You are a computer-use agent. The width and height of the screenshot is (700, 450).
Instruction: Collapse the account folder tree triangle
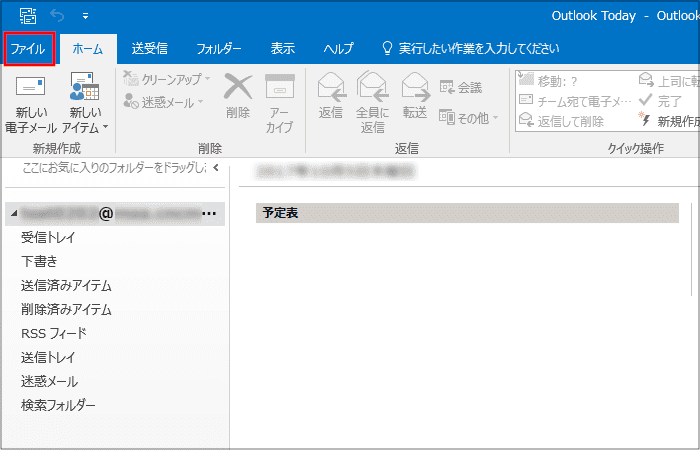[14, 214]
